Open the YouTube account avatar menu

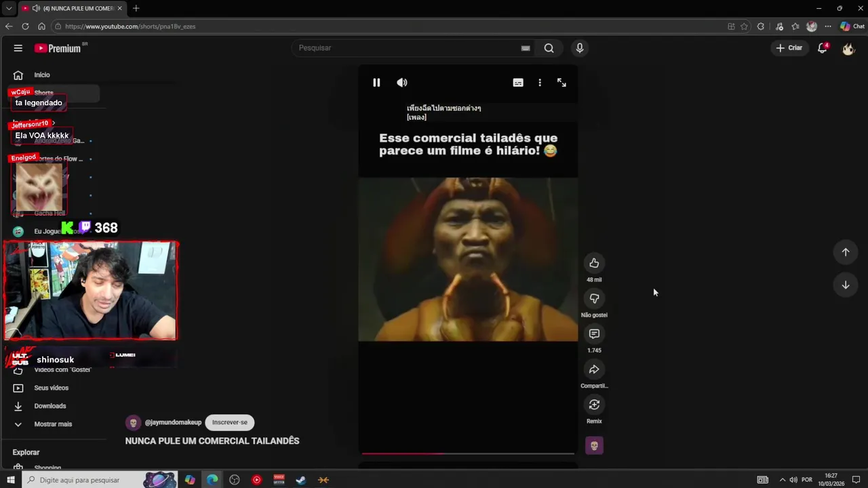click(x=848, y=49)
